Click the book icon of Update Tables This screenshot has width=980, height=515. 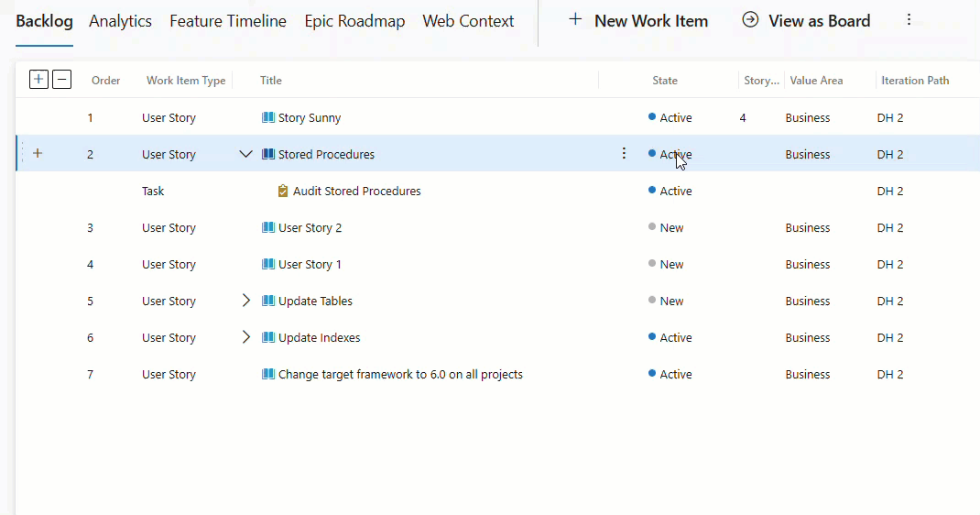point(268,301)
